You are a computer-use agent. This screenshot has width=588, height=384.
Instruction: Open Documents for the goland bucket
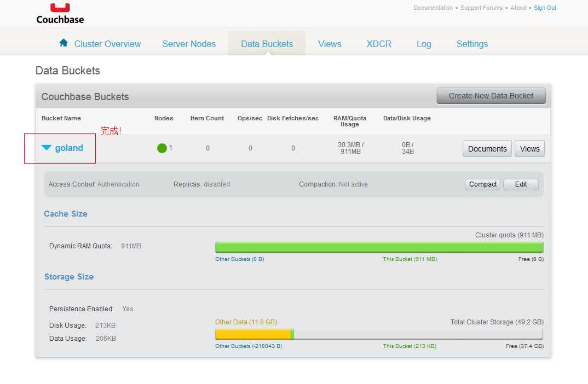[487, 149]
